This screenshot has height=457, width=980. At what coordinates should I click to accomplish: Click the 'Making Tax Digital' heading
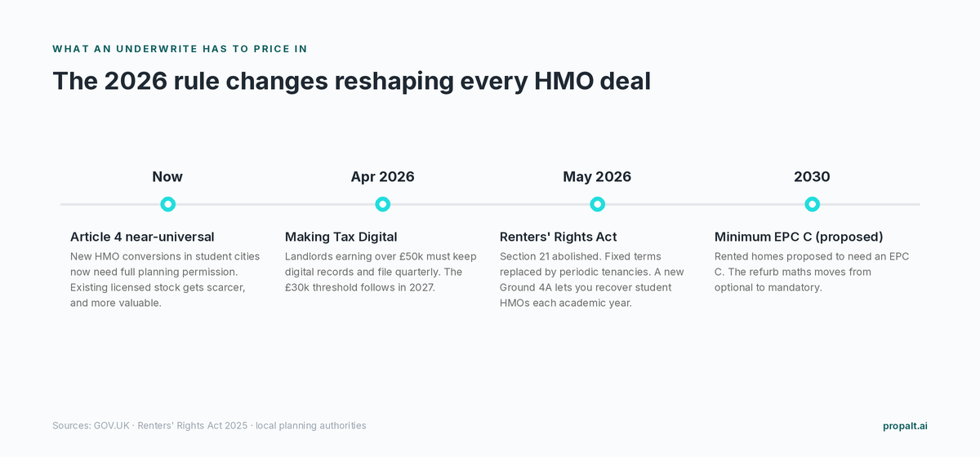tap(341, 237)
